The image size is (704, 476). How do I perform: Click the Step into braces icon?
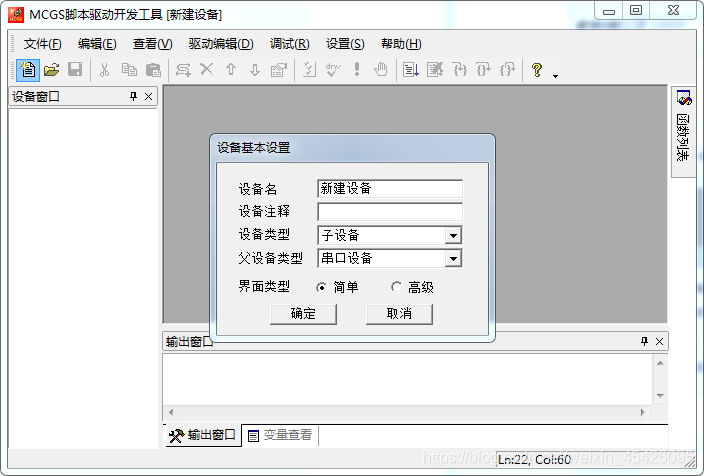[x=459, y=70]
